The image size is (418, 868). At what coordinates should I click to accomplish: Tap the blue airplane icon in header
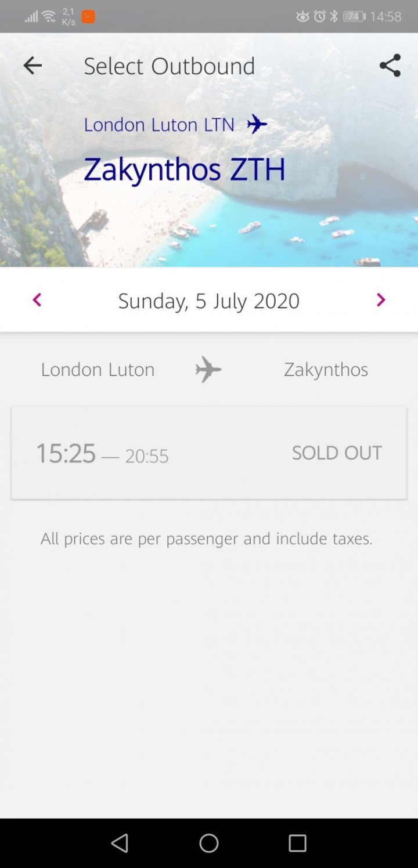click(x=257, y=124)
